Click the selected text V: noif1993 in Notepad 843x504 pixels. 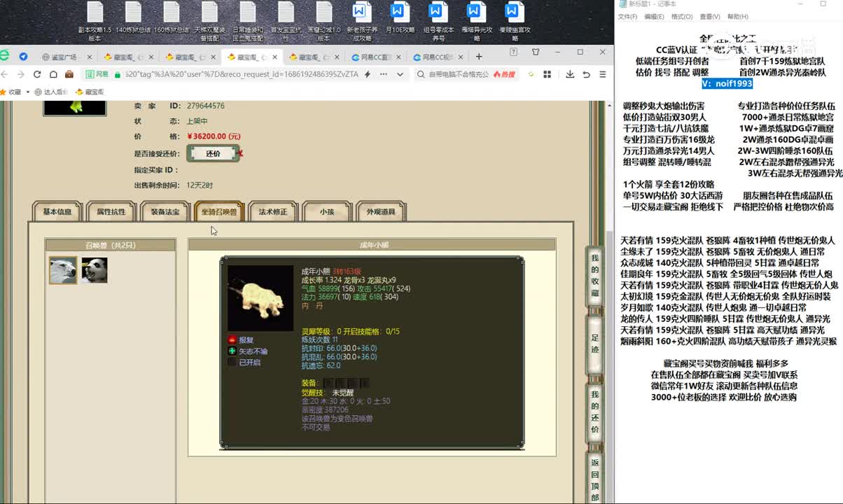click(x=727, y=83)
